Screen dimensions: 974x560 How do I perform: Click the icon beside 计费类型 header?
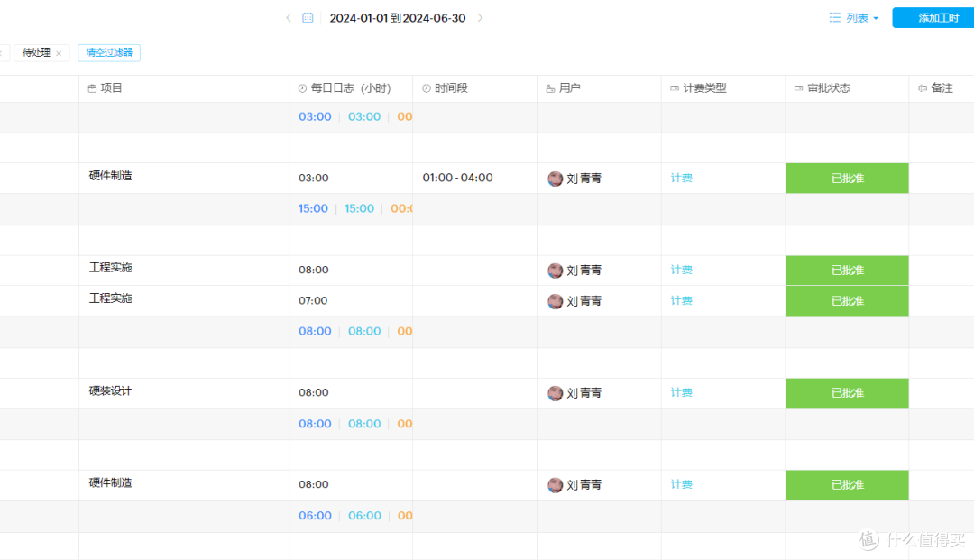pos(675,88)
